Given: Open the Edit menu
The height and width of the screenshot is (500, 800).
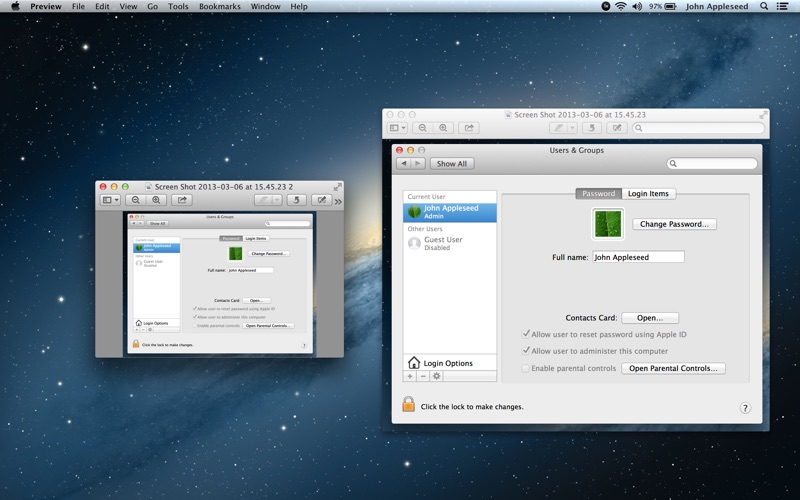Looking at the screenshot, I should 102,6.
